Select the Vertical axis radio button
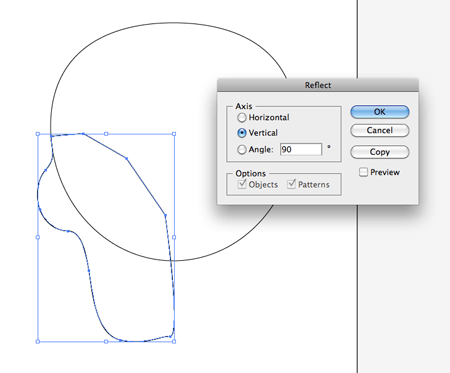 [242, 133]
